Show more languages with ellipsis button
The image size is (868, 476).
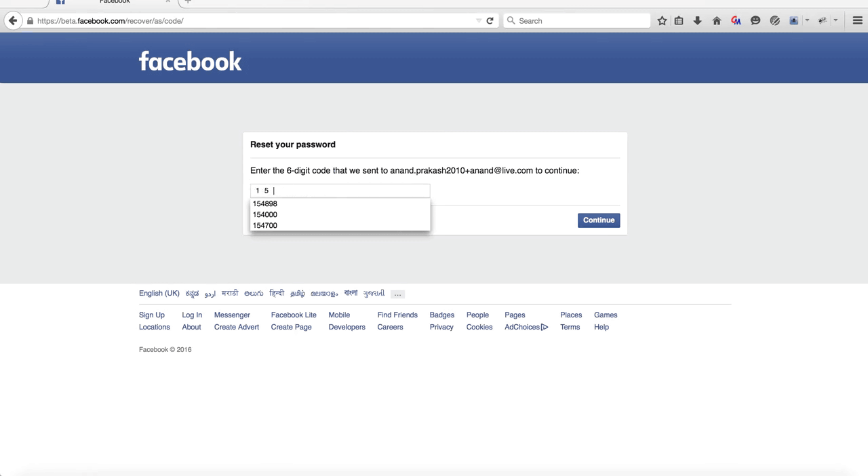click(397, 294)
